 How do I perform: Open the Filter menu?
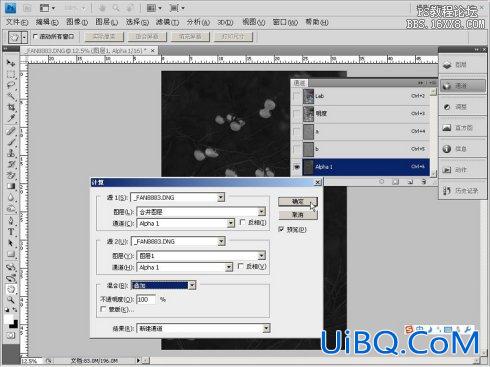[167, 22]
